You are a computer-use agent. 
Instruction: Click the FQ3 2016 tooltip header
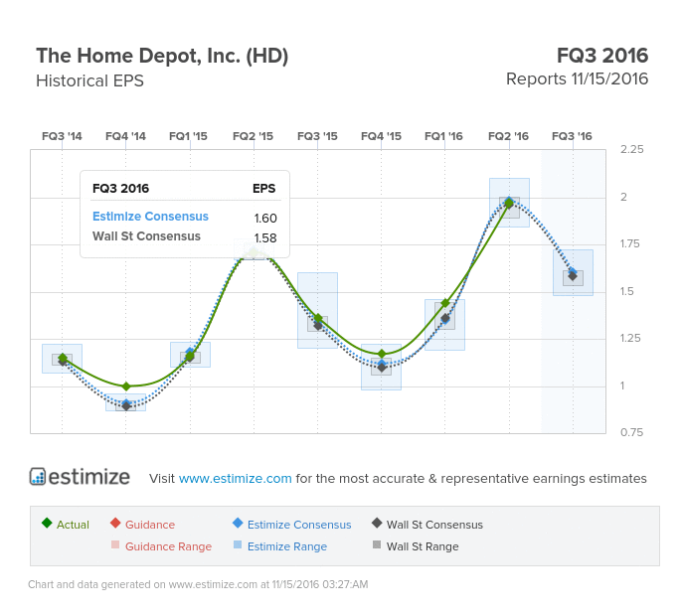(x=120, y=189)
